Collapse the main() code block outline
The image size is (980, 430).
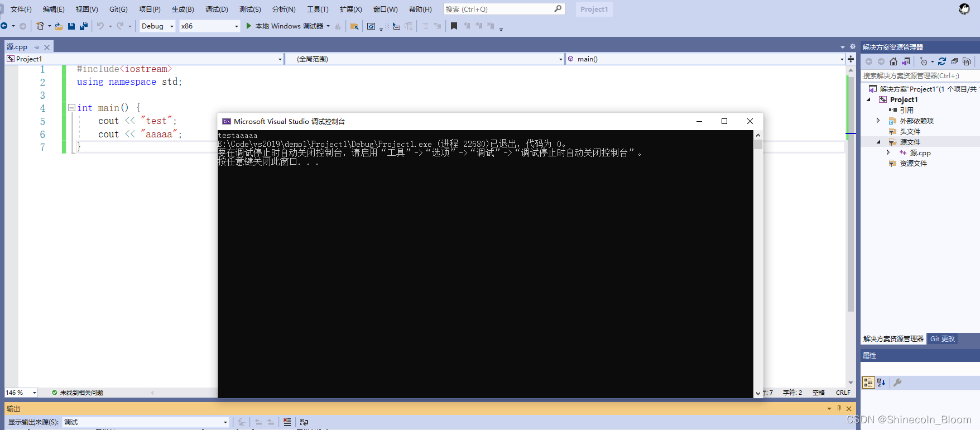(x=71, y=108)
